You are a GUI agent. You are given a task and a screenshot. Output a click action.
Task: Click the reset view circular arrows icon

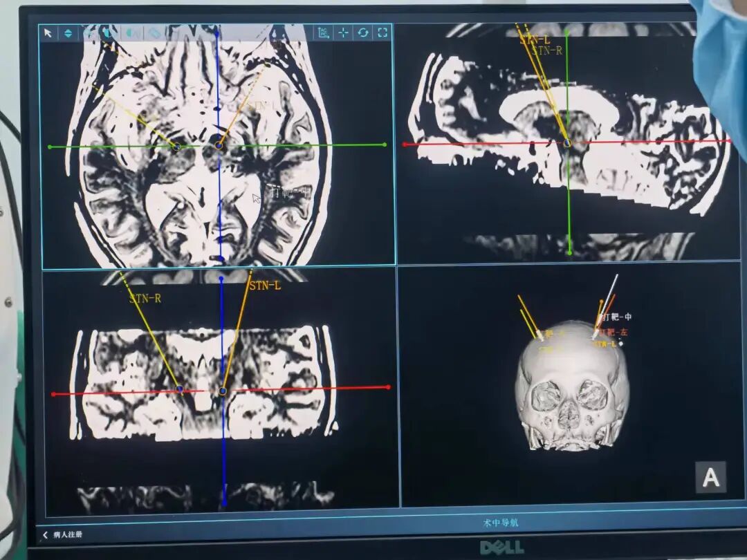tap(363, 33)
